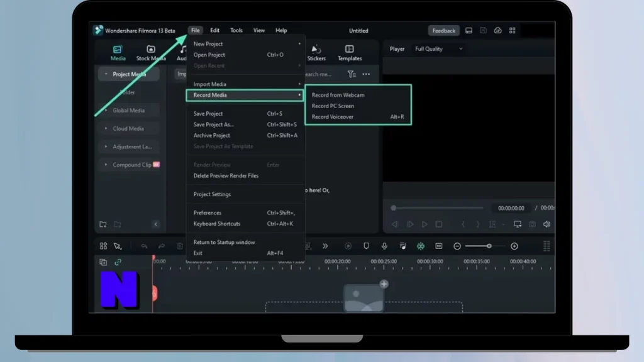This screenshot has width=644, height=362.
Task: Open the Edit menu
Action: (x=215, y=30)
